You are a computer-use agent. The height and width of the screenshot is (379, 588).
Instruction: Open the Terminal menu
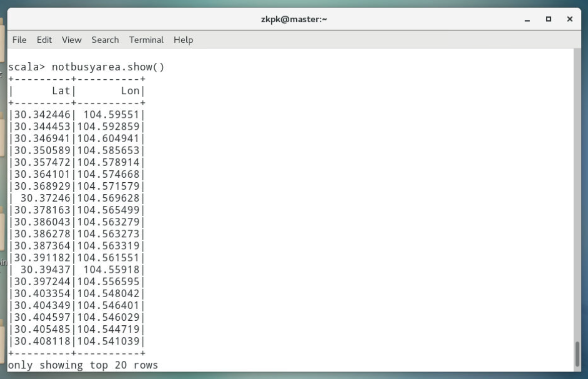[x=146, y=40]
